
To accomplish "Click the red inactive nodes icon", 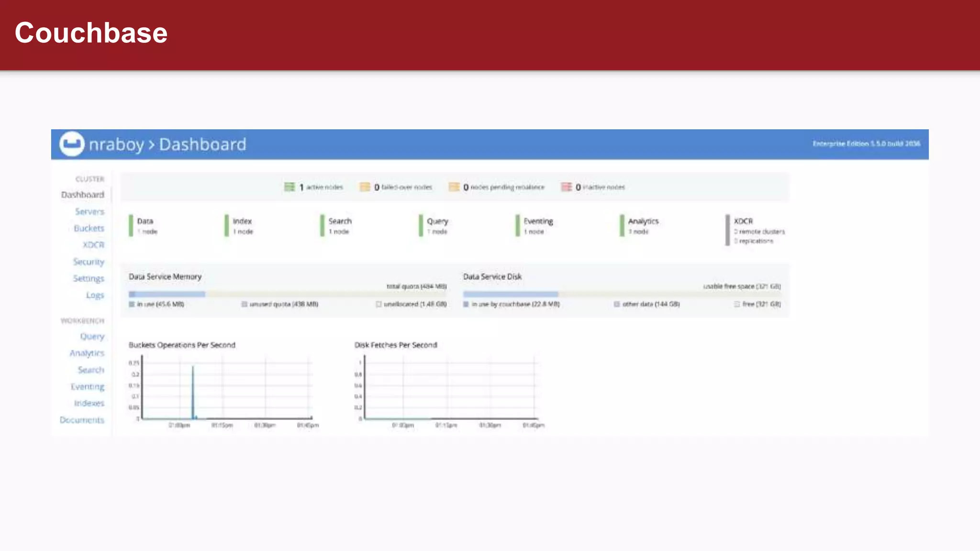I will click(x=567, y=187).
